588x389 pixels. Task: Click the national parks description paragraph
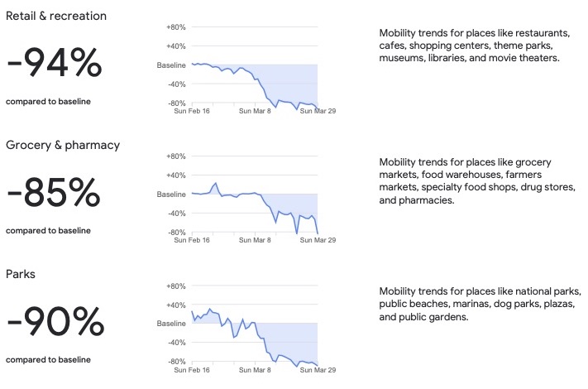(x=480, y=304)
